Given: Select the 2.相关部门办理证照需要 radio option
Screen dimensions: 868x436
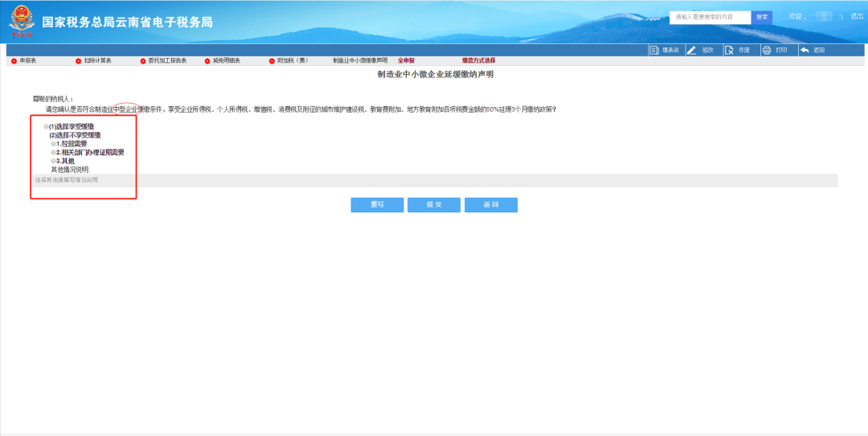Looking at the screenshot, I should (x=54, y=152).
